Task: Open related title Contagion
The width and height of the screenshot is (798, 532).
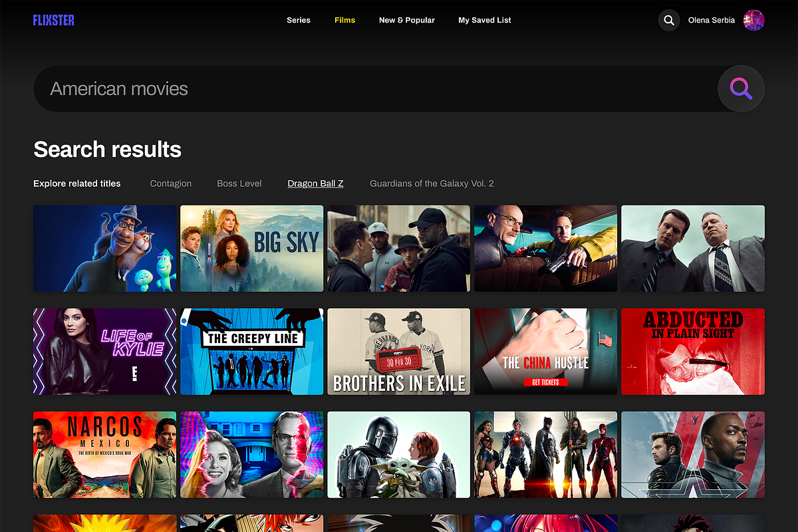Action: [171, 184]
